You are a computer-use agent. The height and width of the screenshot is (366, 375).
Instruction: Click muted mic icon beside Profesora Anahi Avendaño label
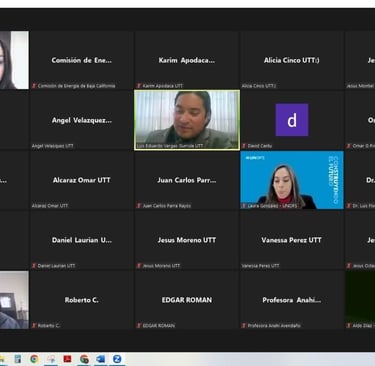[244, 325]
